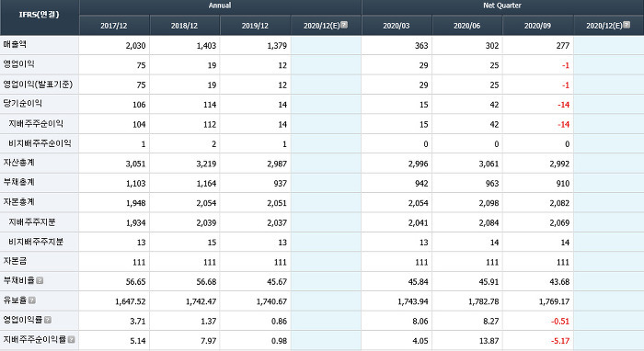Image resolution: width=644 pixels, height=351 pixels.
Task: Click the 지배주주순이익률 row label text
Action: pos(35,340)
